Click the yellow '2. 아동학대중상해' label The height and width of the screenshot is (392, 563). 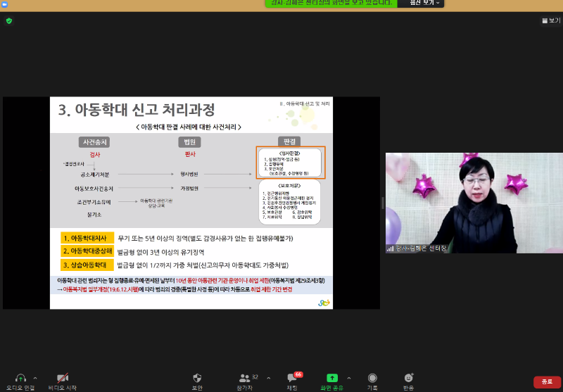87,251
